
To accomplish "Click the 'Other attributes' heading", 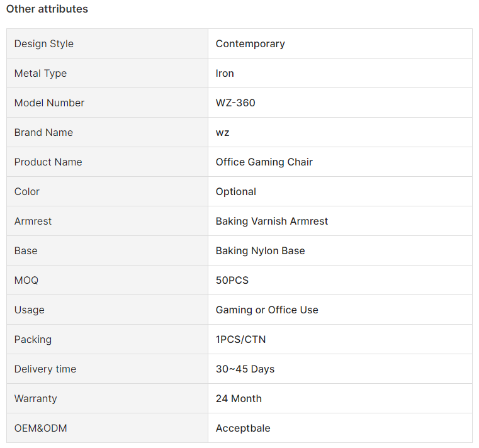I will 47,9.
